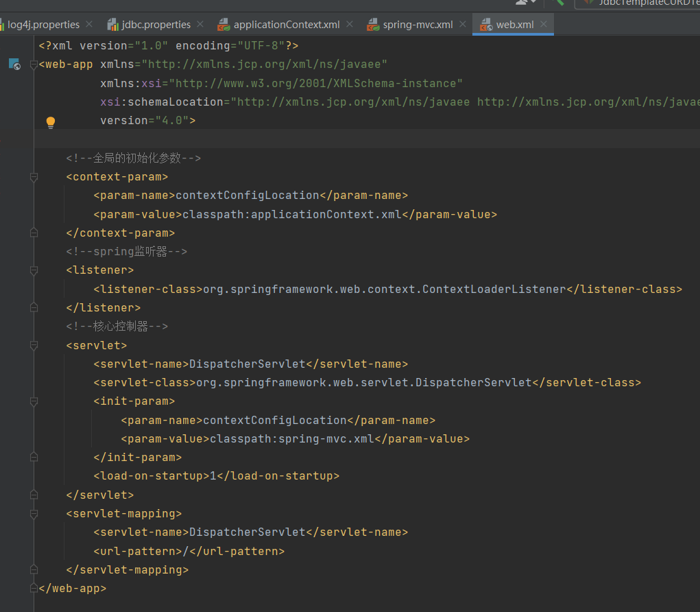Click the opening listener tag
This screenshot has height=612, width=700.
pos(100,270)
